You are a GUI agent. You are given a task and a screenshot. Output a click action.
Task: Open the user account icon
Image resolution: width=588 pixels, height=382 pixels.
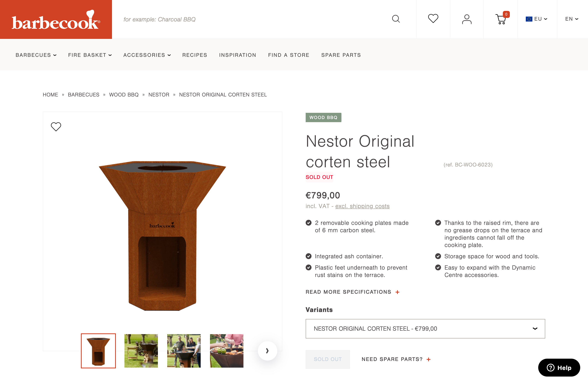click(466, 19)
